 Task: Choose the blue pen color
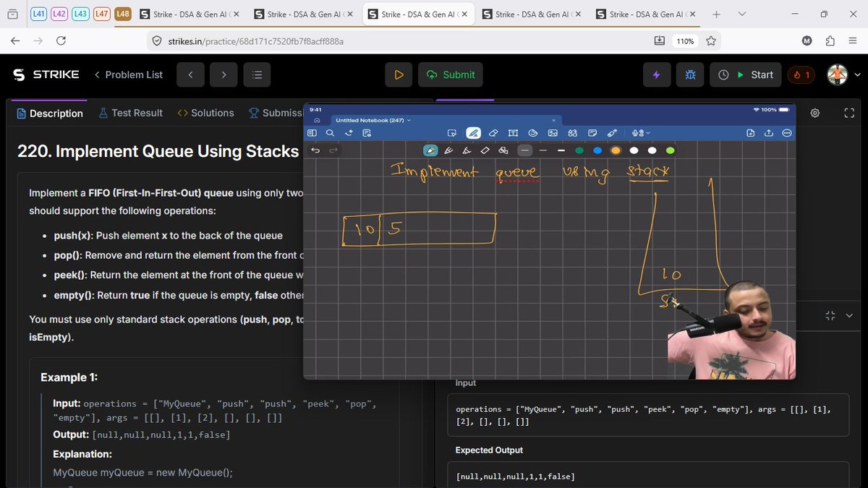[597, 150]
